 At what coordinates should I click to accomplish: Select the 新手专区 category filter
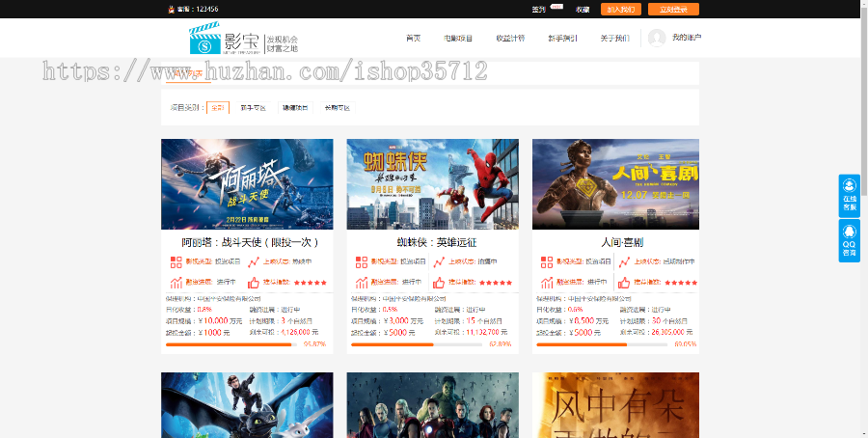[253, 108]
